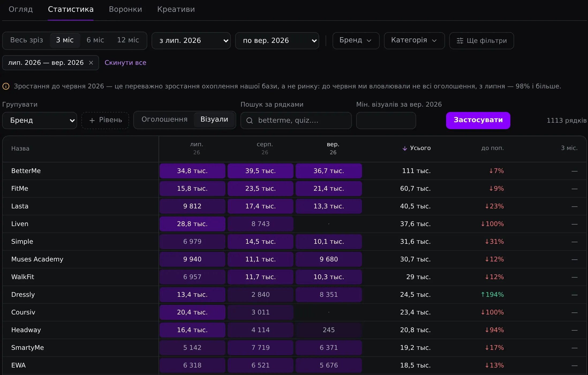Open the Огляд tab

click(21, 9)
